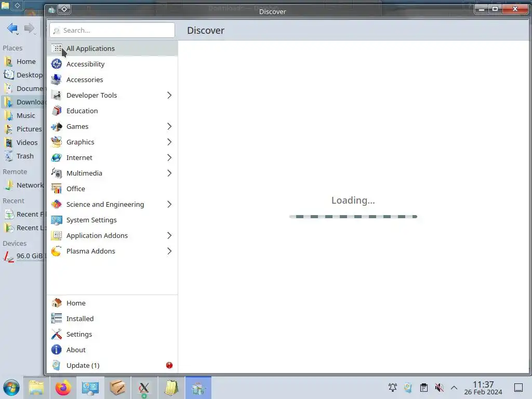Click the Settings tools icon in Discover
Image resolution: width=532 pixels, height=399 pixels.
(56, 334)
